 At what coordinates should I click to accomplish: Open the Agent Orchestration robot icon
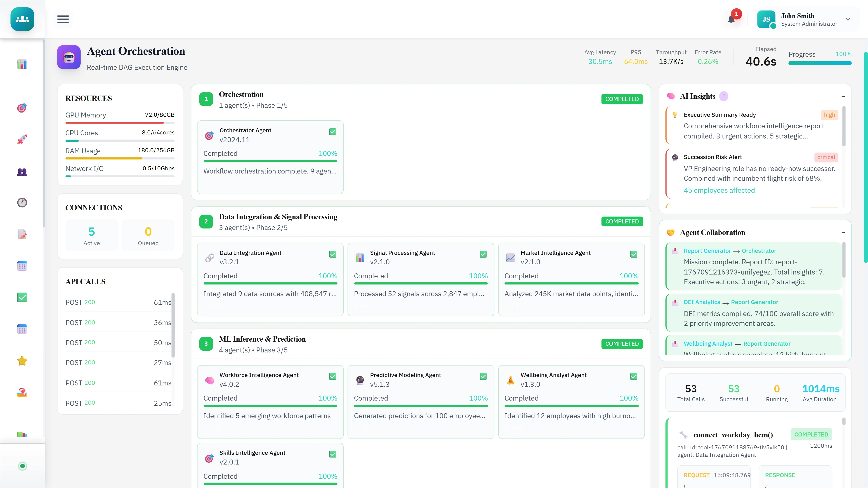[69, 57]
